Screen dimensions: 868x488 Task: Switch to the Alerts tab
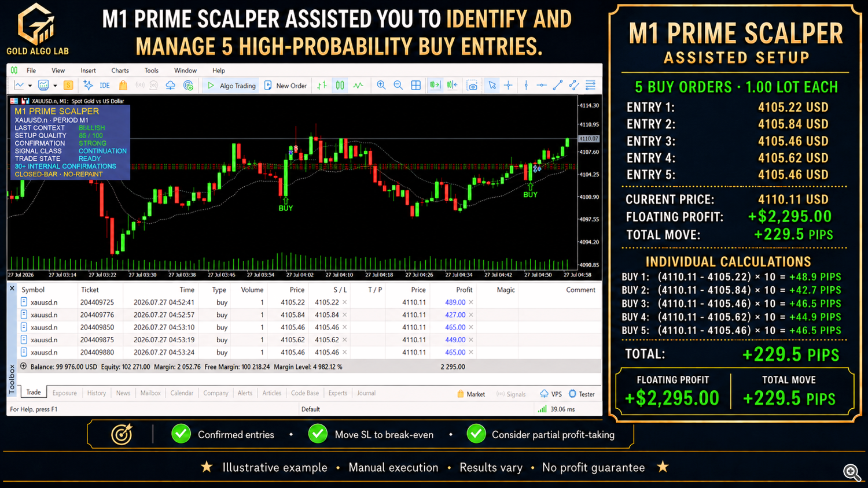pos(245,393)
